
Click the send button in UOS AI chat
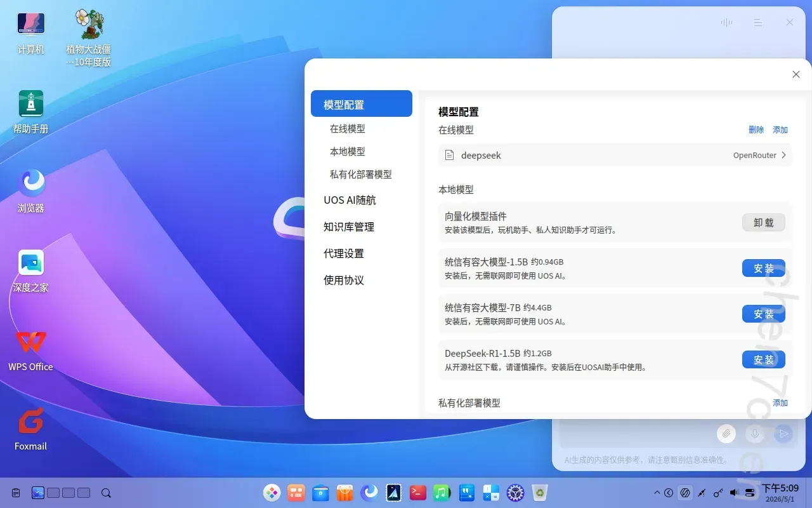coord(783,434)
